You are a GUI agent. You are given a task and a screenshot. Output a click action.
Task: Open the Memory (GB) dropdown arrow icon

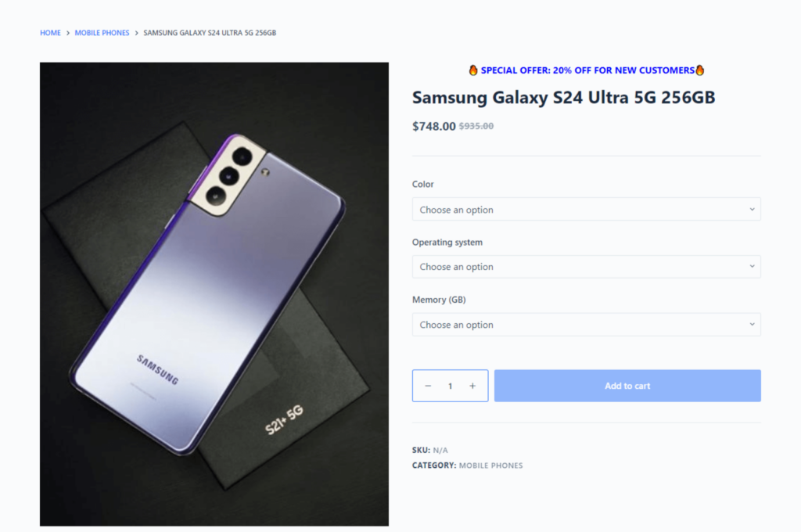[753, 324]
